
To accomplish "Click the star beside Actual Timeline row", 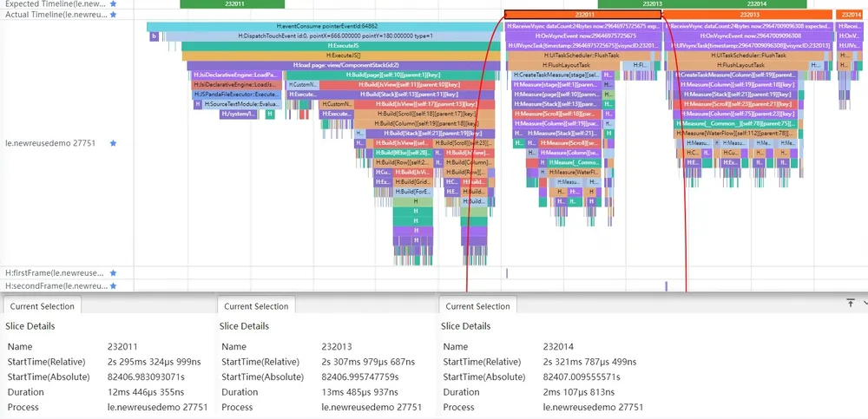I will [113, 15].
